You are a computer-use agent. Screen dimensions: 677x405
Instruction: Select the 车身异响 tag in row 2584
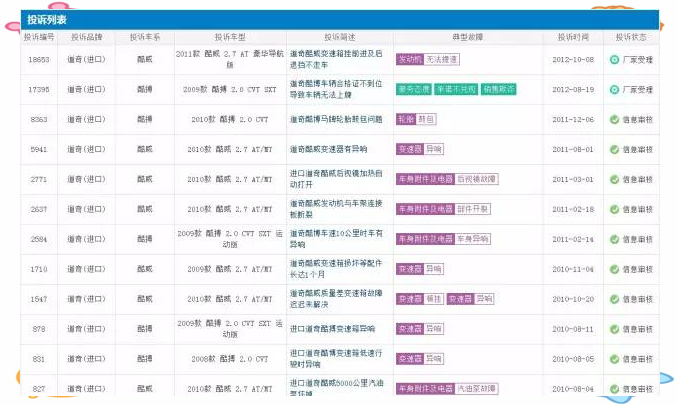[x=472, y=239]
